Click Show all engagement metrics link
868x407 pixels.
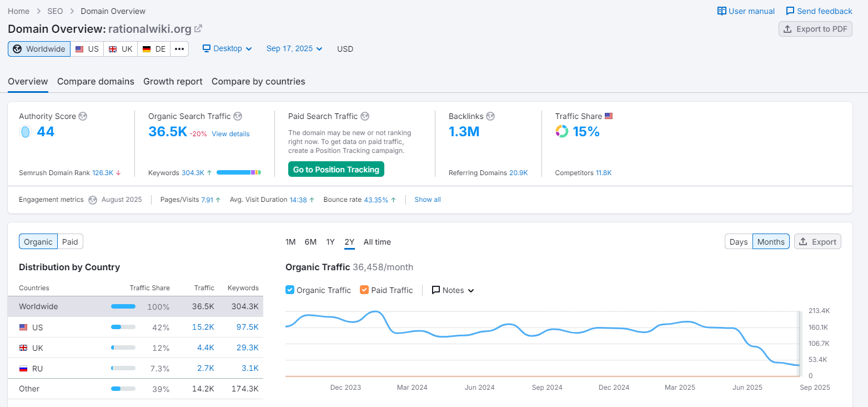[428, 200]
